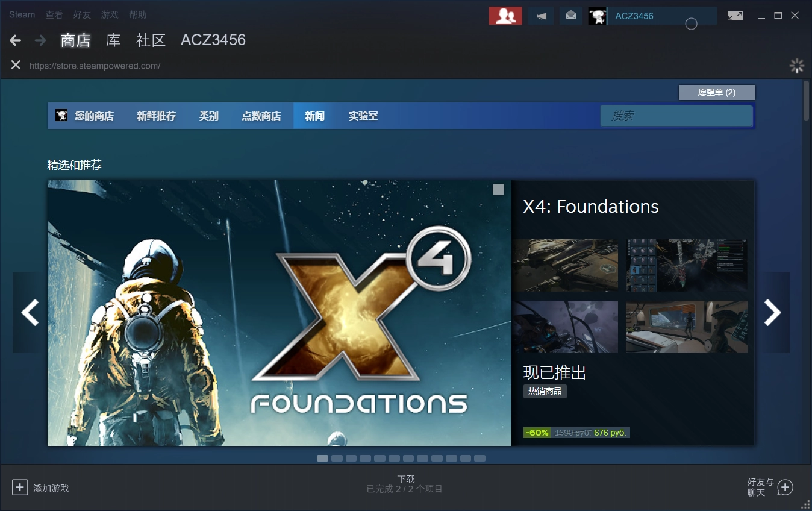Go back with the left arrow

tap(16, 40)
